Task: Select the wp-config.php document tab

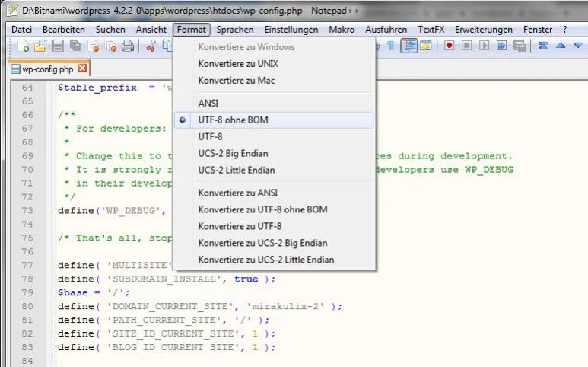Action: pyautogui.click(x=48, y=69)
